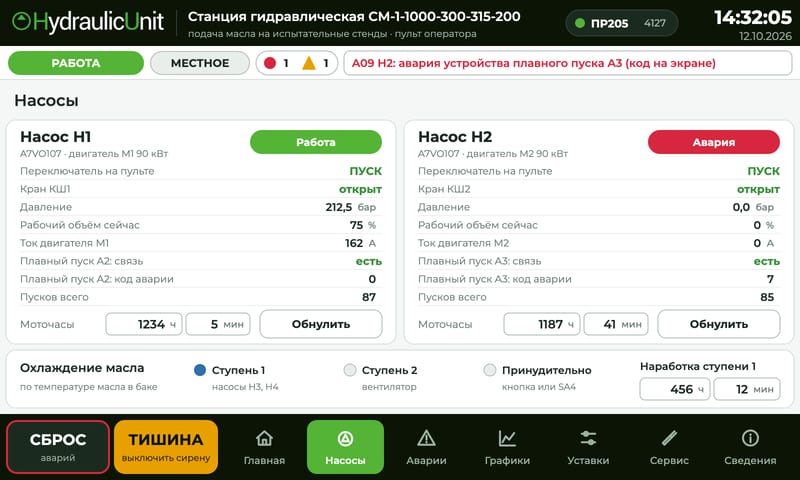The height and width of the screenshot is (480, 800).
Task: Click the chart icon for Графики
Action: [507, 438]
